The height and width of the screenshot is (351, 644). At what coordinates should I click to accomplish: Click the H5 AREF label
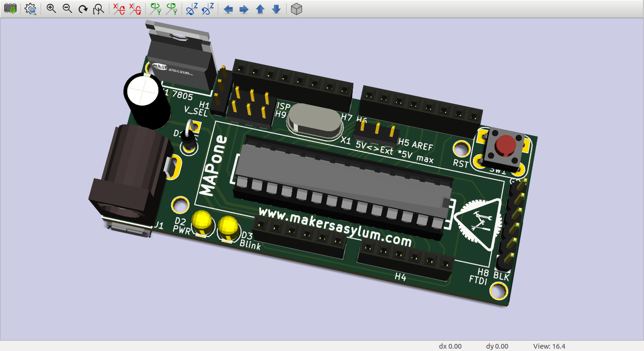point(416,144)
